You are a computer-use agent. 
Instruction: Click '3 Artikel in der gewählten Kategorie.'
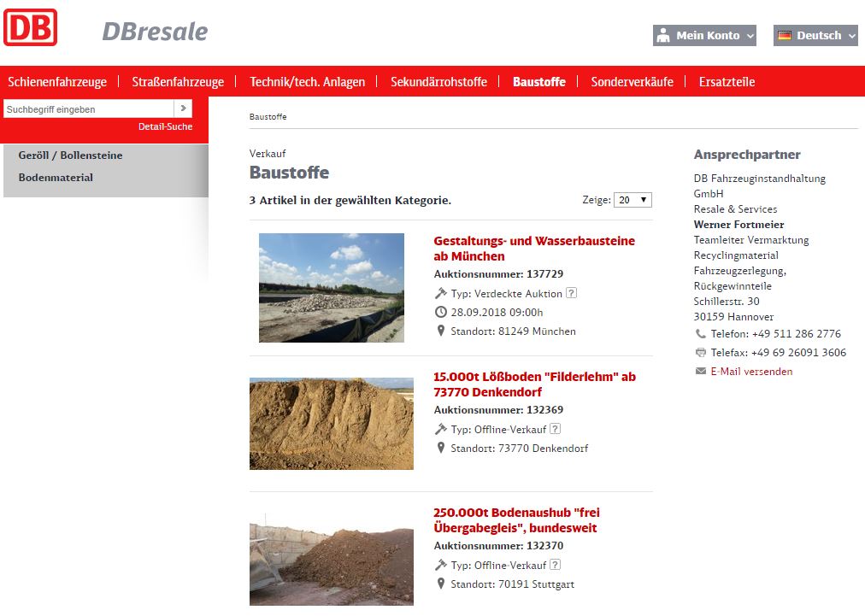[x=350, y=200]
